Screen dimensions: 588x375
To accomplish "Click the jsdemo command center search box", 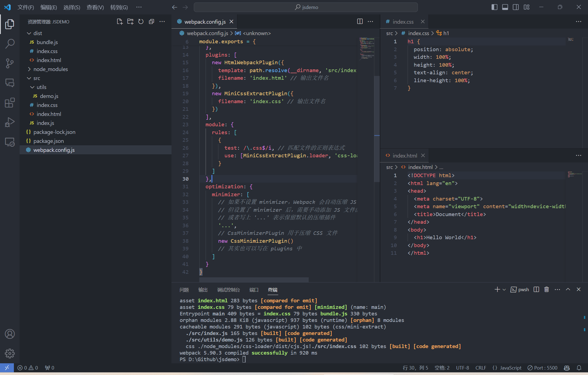I will pos(306,7).
